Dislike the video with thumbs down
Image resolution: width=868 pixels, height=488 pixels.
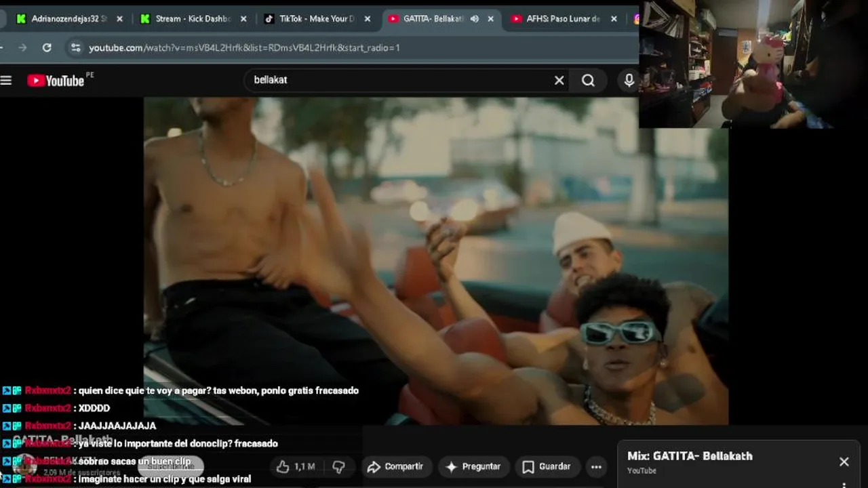pyautogui.click(x=339, y=466)
